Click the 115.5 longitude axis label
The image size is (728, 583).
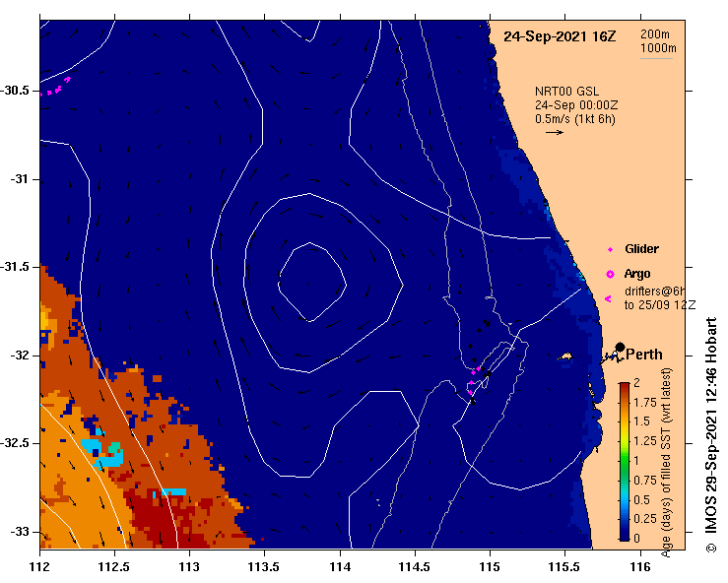pos(564,567)
